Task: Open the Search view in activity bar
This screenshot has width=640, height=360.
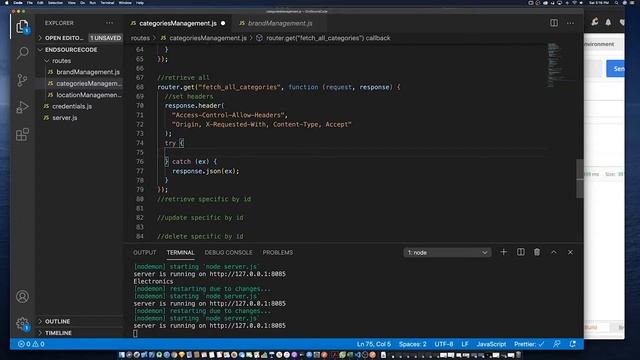Action: tap(22, 53)
